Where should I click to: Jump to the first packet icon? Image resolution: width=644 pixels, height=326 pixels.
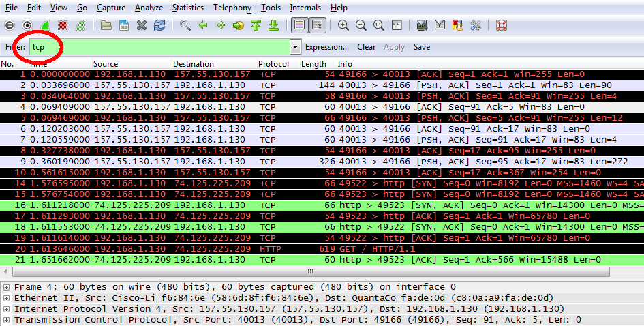pyautogui.click(x=256, y=25)
